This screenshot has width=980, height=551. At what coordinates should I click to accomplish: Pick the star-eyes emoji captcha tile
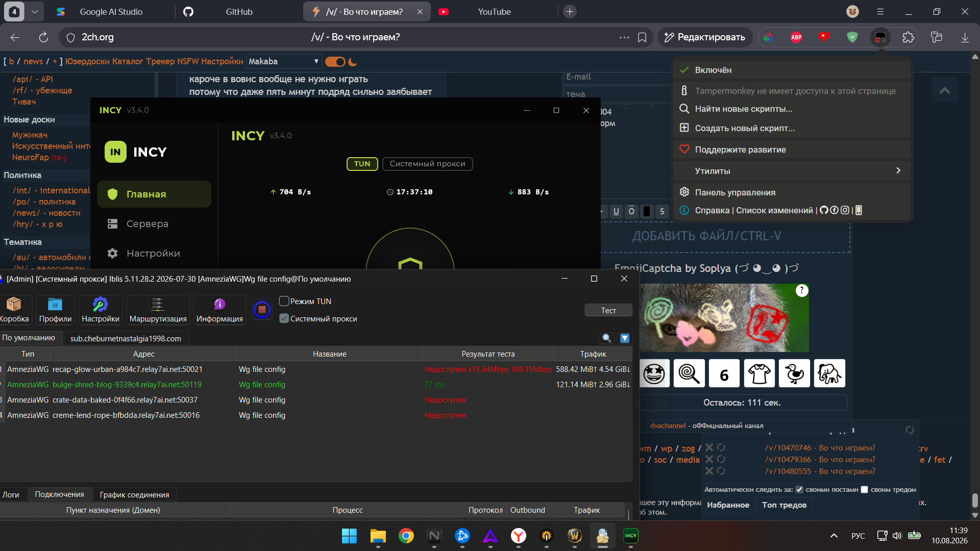click(654, 373)
